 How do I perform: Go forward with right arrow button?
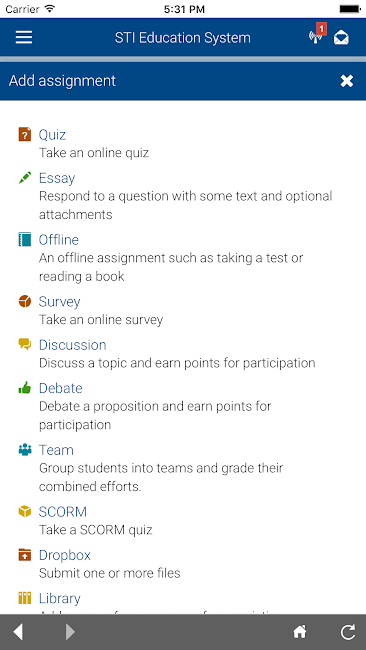pyautogui.click(x=70, y=632)
